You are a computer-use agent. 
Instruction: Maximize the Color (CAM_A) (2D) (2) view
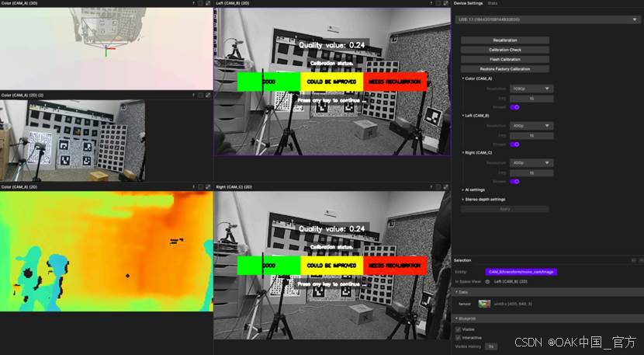click(x=208, y=95)
